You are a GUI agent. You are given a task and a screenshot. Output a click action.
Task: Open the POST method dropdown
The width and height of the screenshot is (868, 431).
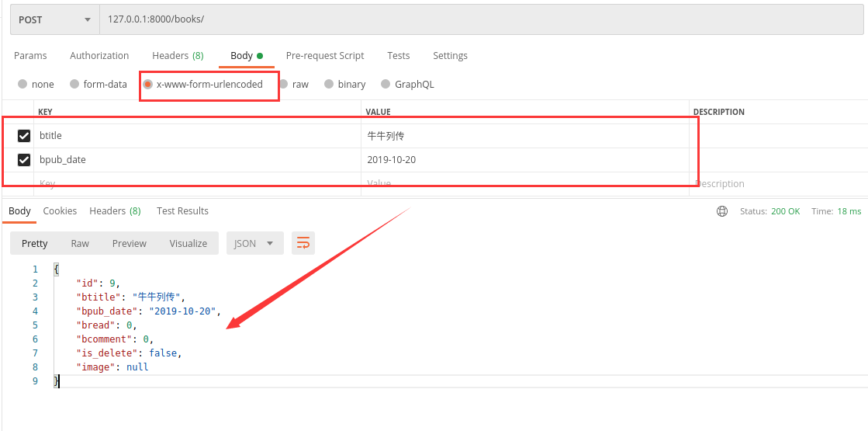54,19
